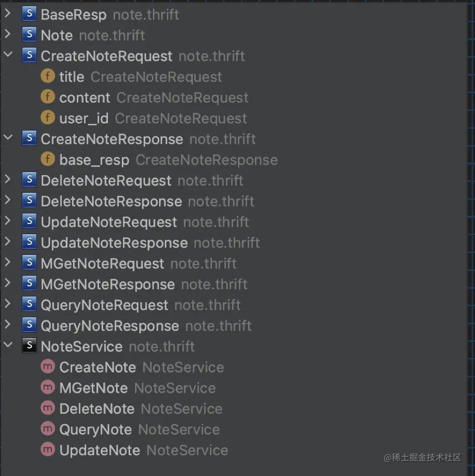Click the field icon beside title
The height and width of the screenshot is (476, 475).
47,76
